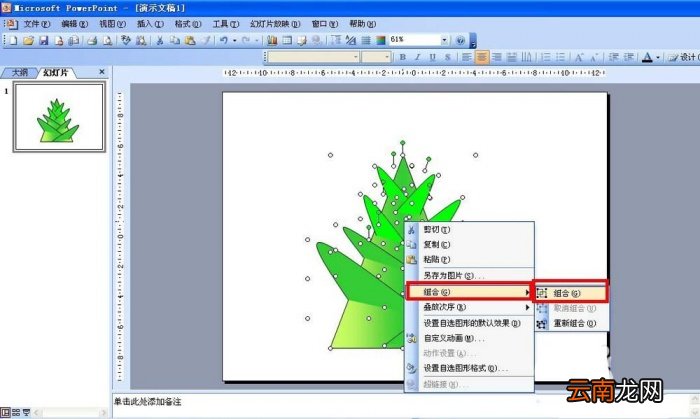Click the Open file folder icon
Image resolution: width=700 pixels, height=419 pixels.
pyautogui.click(x=29, y=41)
